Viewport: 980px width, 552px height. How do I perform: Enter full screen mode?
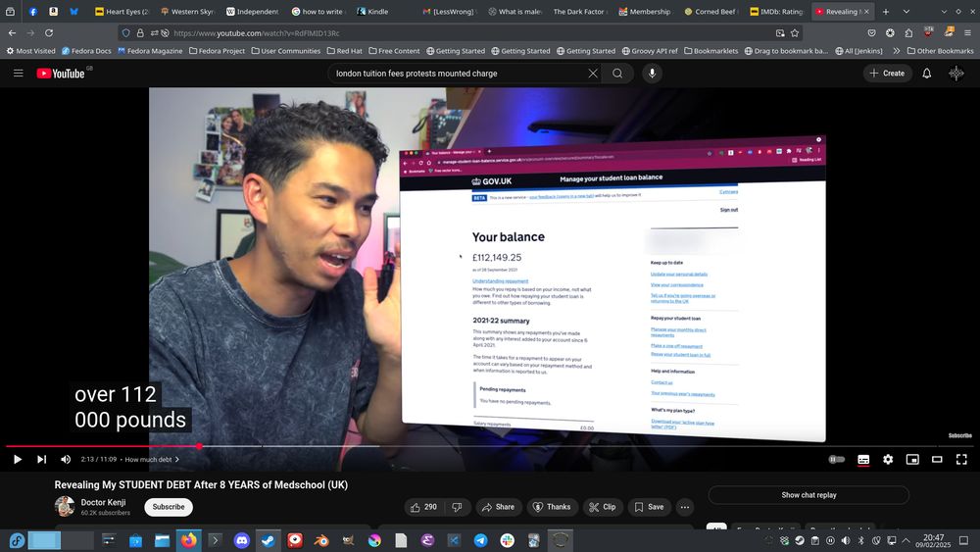961,460
